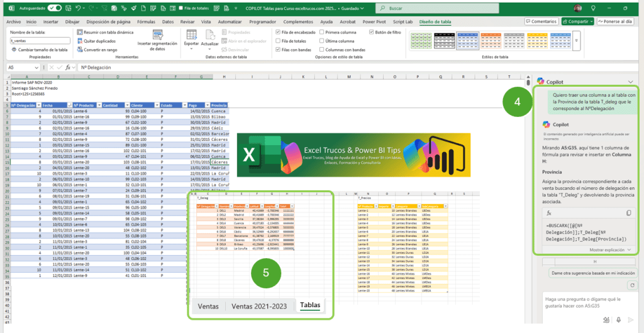The image size is (644, 333).
Task: Open the Fórmulas ribbon tab
Action: [x=146, y=21]
